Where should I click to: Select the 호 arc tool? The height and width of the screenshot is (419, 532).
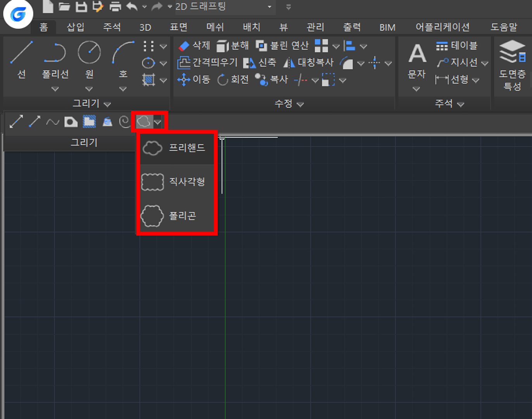123,59
